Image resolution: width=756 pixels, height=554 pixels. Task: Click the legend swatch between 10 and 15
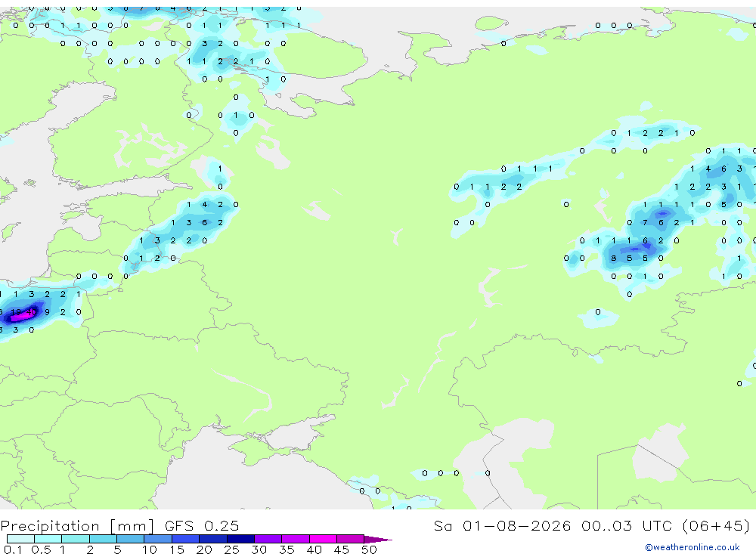tap(158, 539)
